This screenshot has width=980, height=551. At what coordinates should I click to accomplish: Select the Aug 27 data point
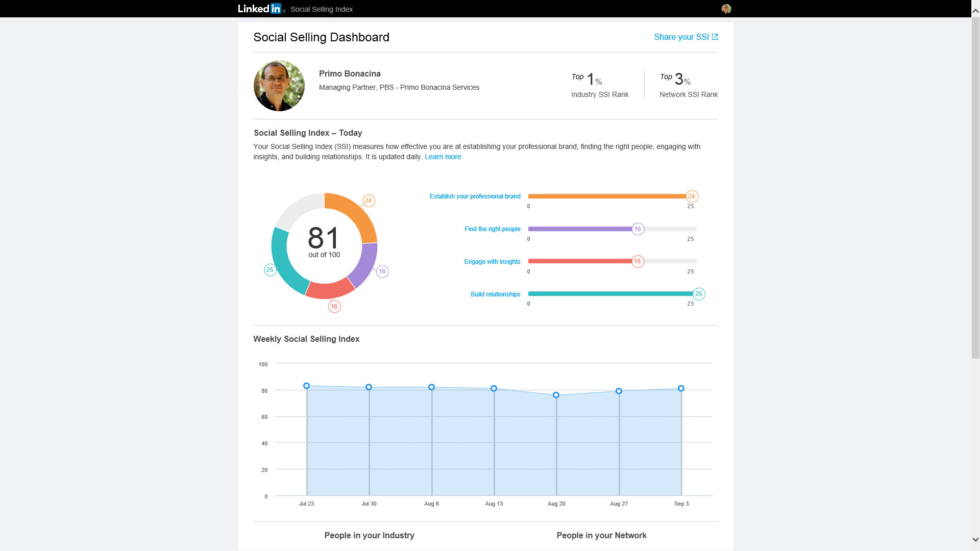(x=619, y=391)
